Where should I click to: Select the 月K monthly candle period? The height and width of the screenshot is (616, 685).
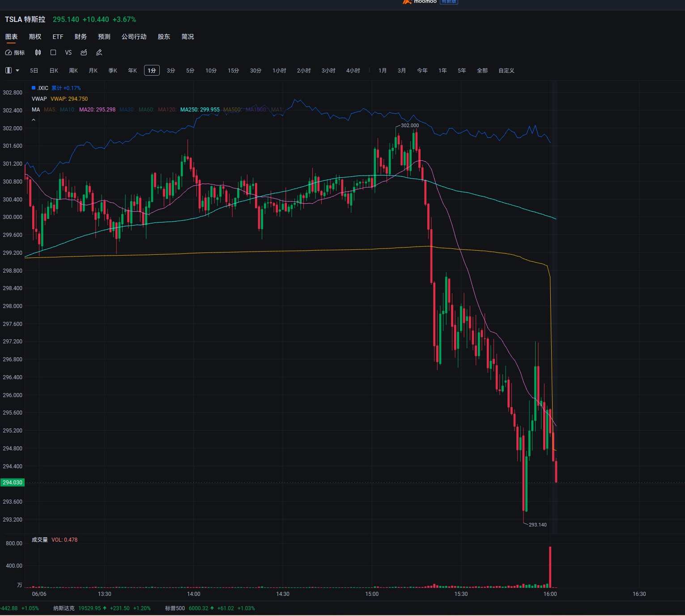[93, 71]
